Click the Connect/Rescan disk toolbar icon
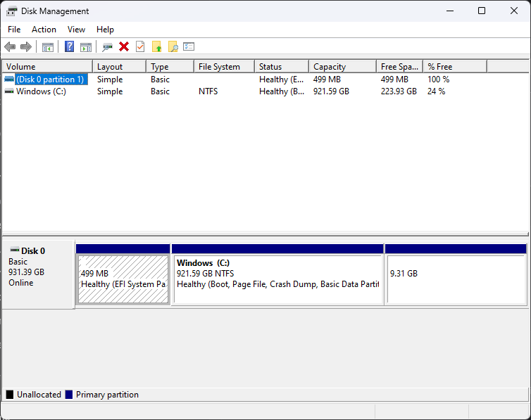Viewport: 531px width, 420px height. (x=107, y=47)
